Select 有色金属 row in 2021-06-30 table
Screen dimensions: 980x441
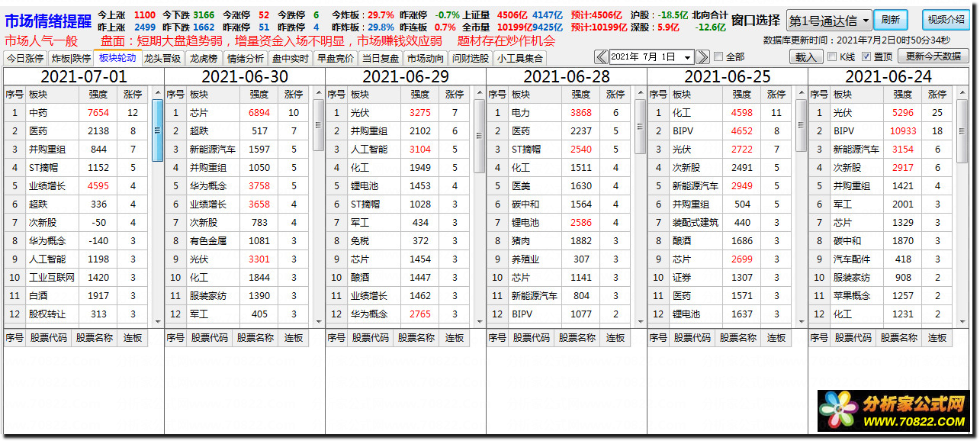coord(237,240)
